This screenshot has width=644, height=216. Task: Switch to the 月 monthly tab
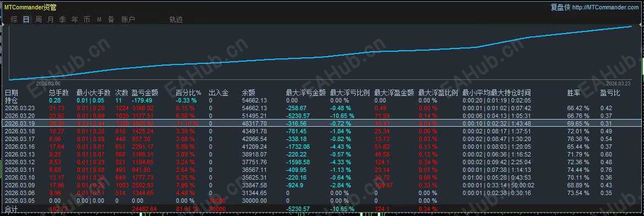pos(51,19)
